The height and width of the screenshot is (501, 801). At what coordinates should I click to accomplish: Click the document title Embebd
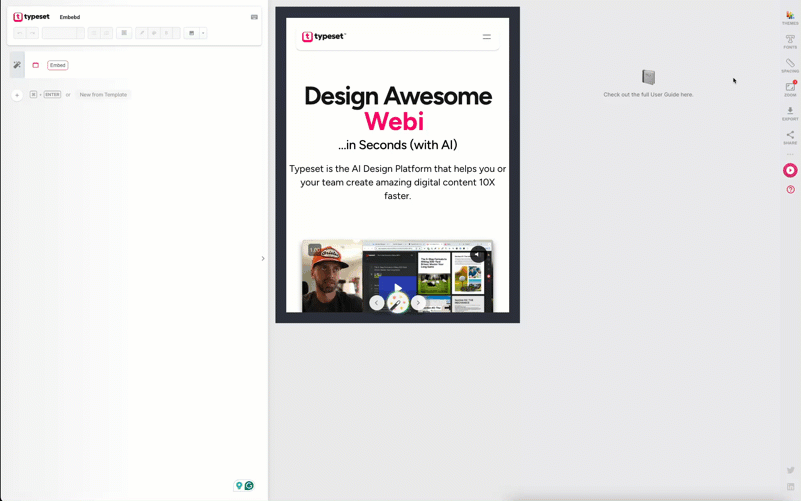[x=69, y=17]
